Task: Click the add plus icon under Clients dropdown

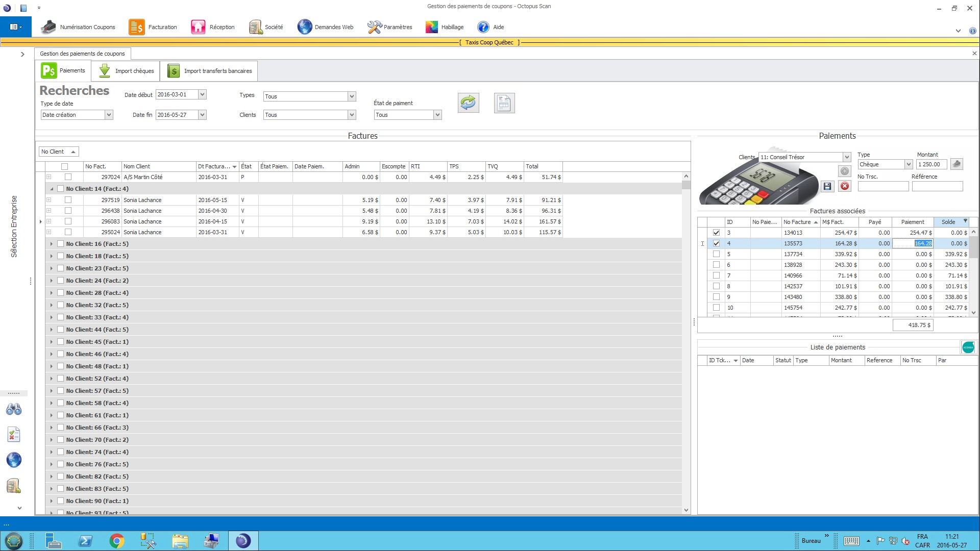Action: pyautogui.click(x=845, y=171)
